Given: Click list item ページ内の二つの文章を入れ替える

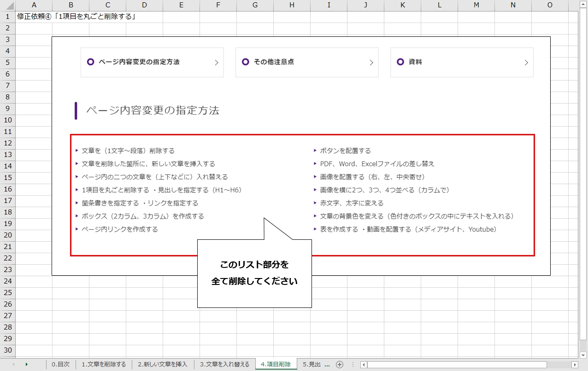Looking at the screenshot, I should [x=155, y=177].
